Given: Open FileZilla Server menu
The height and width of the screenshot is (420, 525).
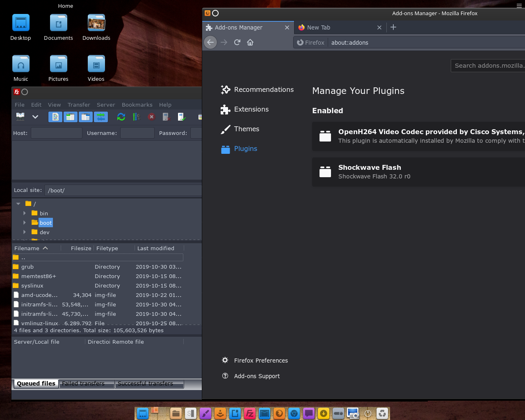Looking at the screenshot, I should [106, 105].
